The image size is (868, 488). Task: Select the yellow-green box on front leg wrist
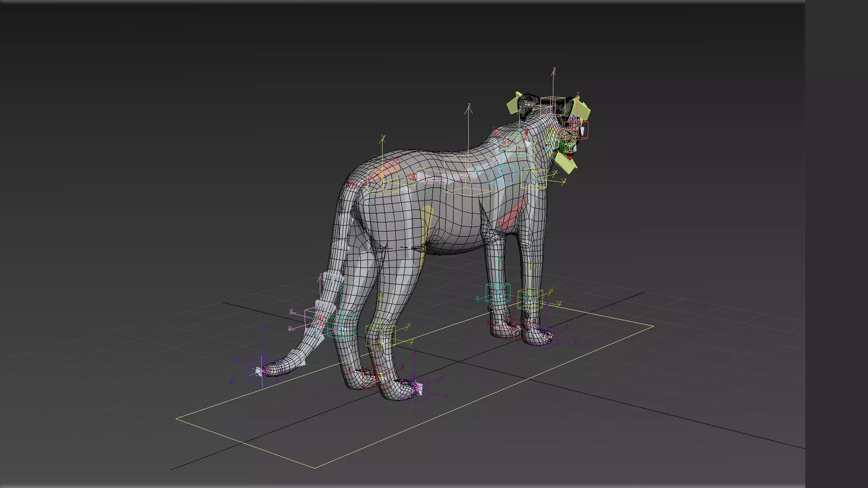coord(530,299)
